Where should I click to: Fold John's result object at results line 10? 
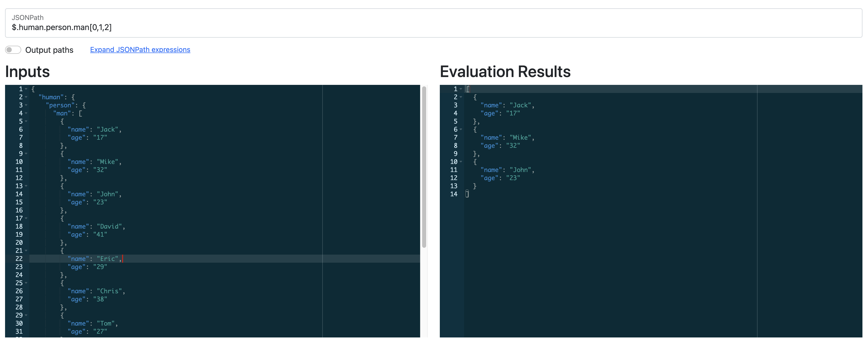click(x=461, y=162)
